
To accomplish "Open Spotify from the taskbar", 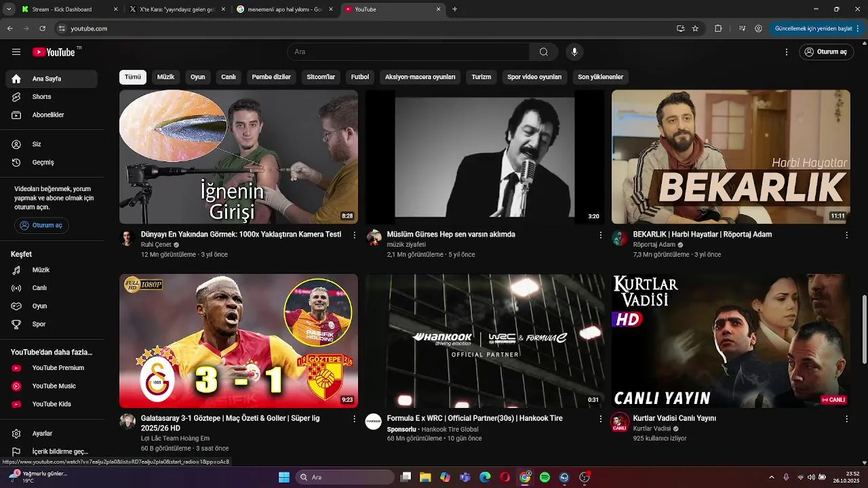I will [x=545, y=477].
